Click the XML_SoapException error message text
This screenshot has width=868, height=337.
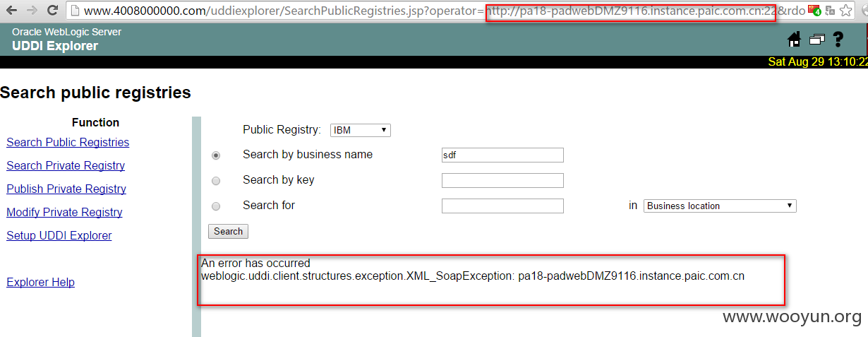[473, 276]
